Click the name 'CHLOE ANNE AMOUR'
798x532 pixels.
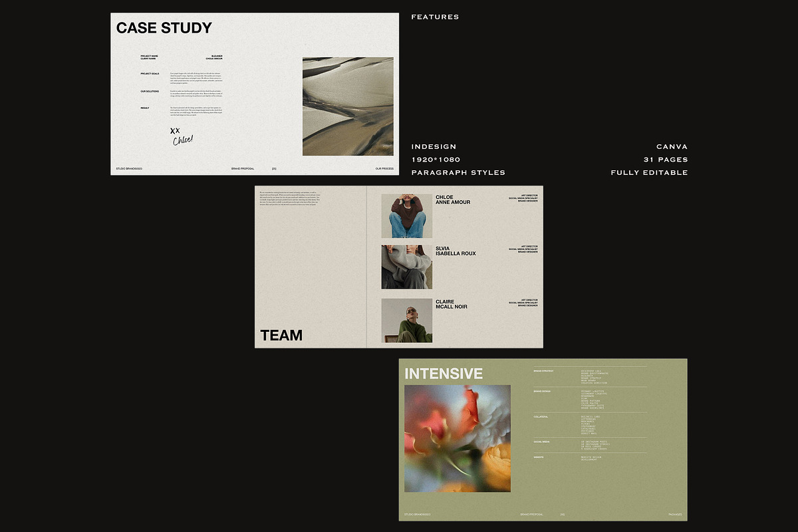453,199
